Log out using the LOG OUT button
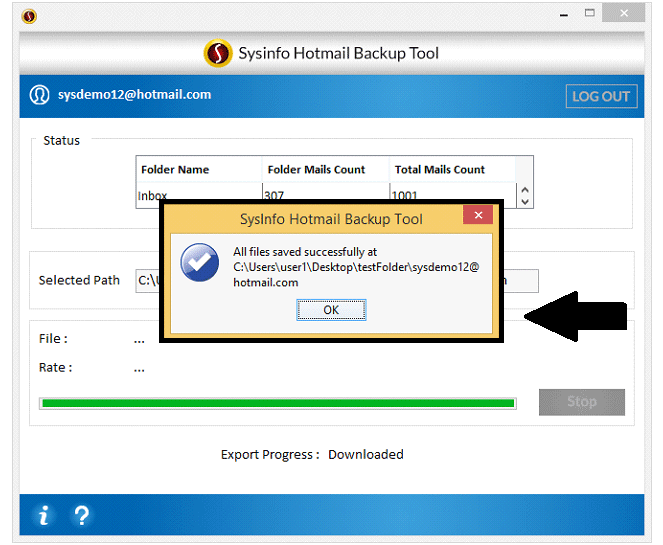 click(x=601, y=96)
